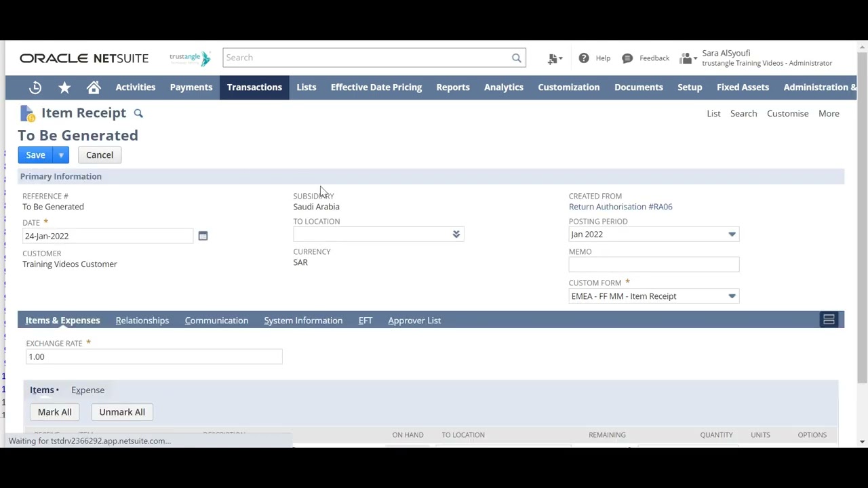
Task: Switch to System Information tab
Action: click(x=303, y=321)
